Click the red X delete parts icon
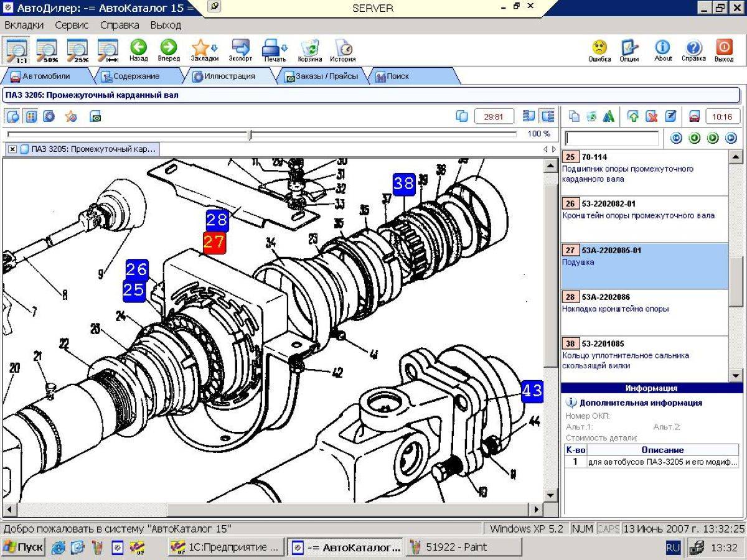This screenshot has height=560, width=747. pyautogui.click(x=652, y=116)
